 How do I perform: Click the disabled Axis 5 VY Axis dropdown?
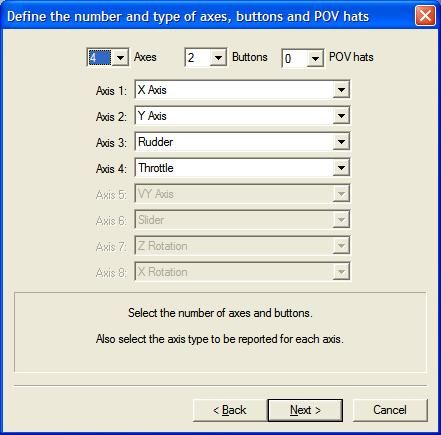(x=242, y=193)
